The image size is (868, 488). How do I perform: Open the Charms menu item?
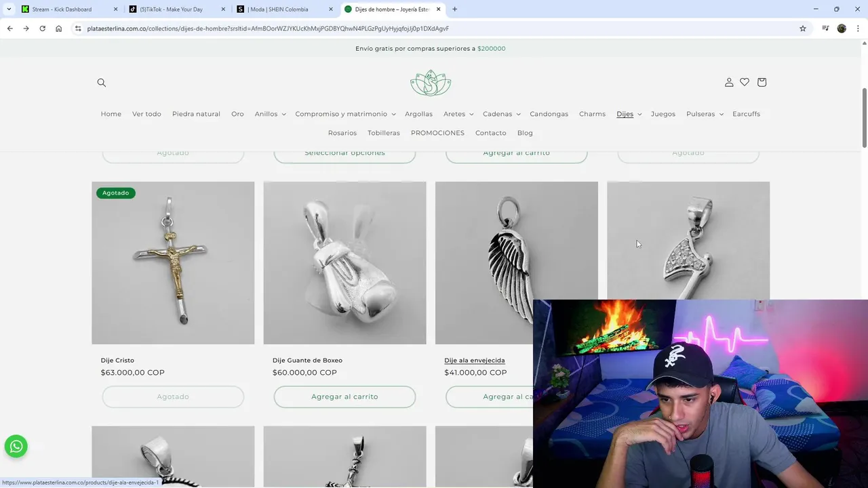(592, 114)
